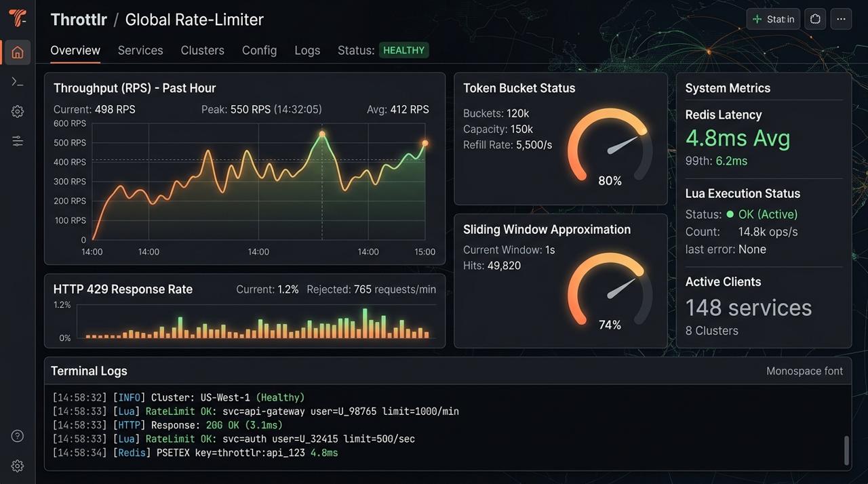Image resolution: width=868 pixels, height=484 pixels.
Task: Open the terminal console icon in sidebar
Action: (18, 82)
